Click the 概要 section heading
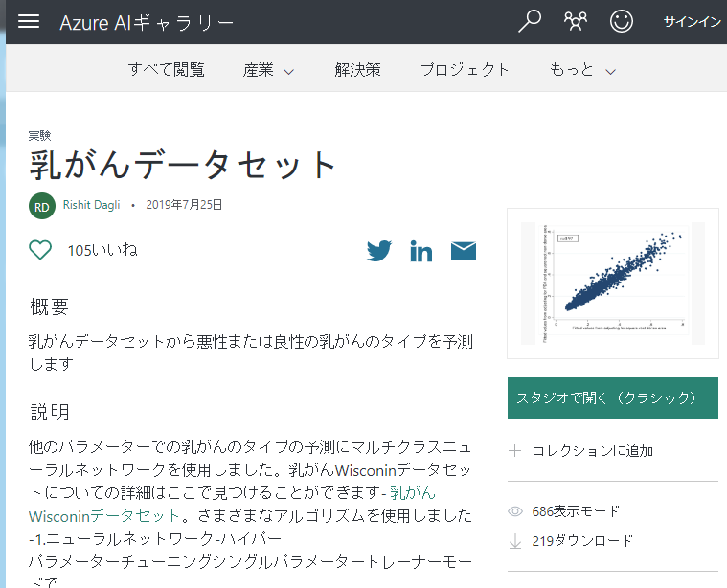 tap(49, 307)
